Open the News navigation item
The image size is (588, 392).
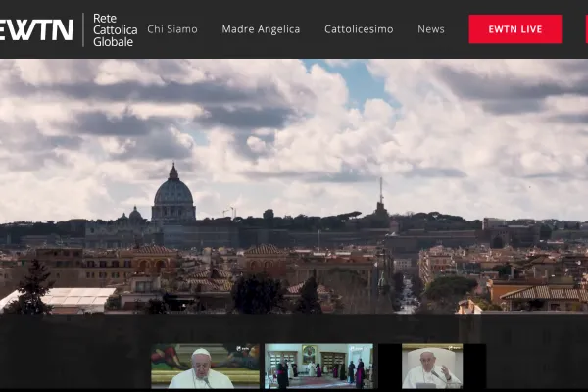click(431, 29)
